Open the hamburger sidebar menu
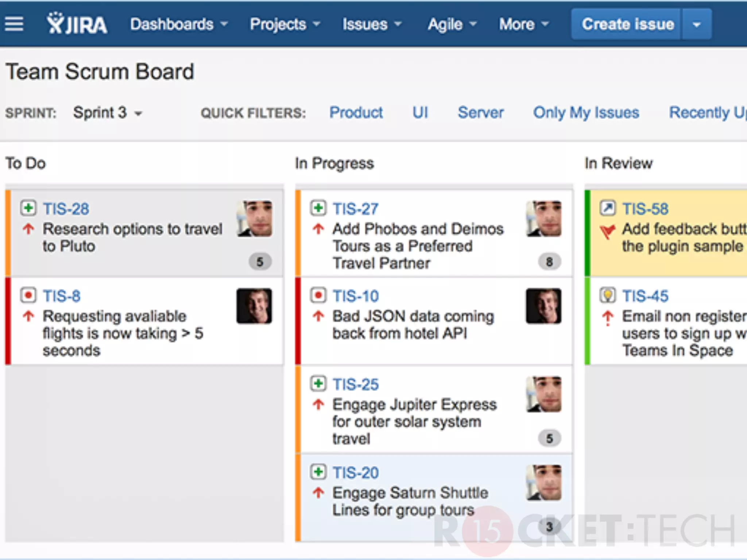The height and width of the screenshot is (560, 747). [x=14, y=24]
